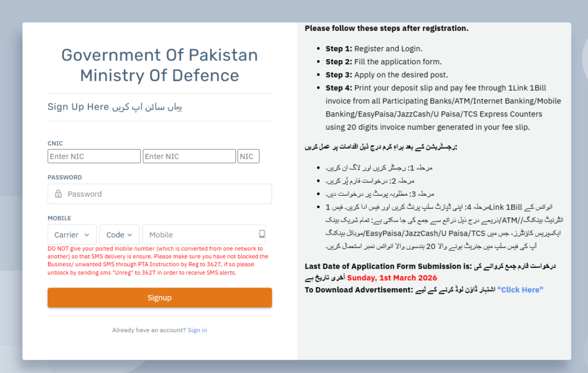
Task: Expand the Carrier list using its chevron arrow
Action: point(87,235)
